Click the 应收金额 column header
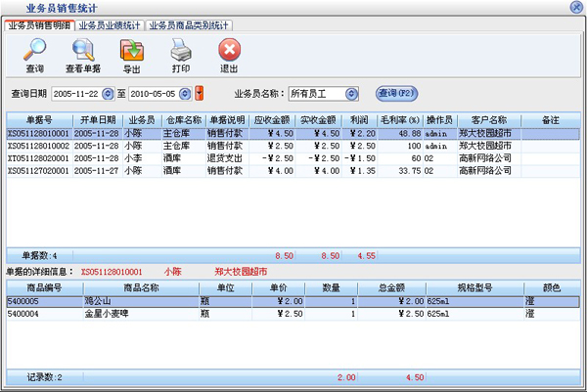This screenshot has height=392, width=587. coord(273,119)
